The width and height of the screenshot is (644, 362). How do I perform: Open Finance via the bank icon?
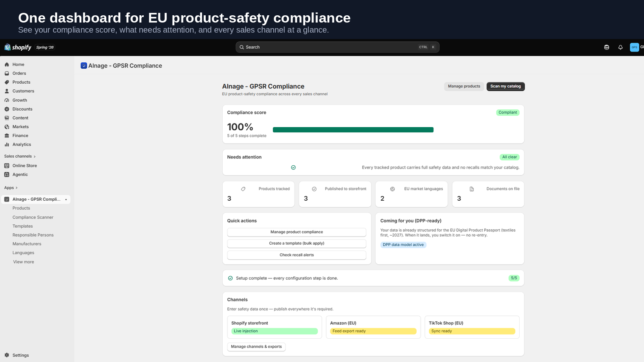click(7, 136)
